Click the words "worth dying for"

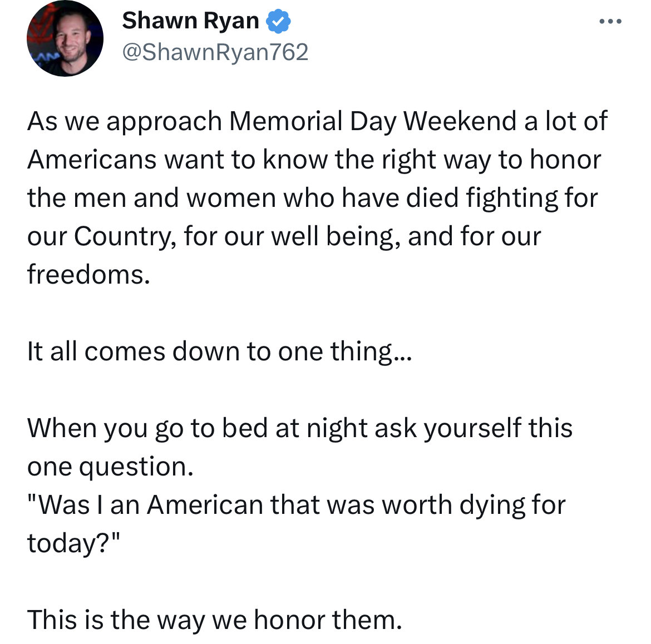coord(474,506)
